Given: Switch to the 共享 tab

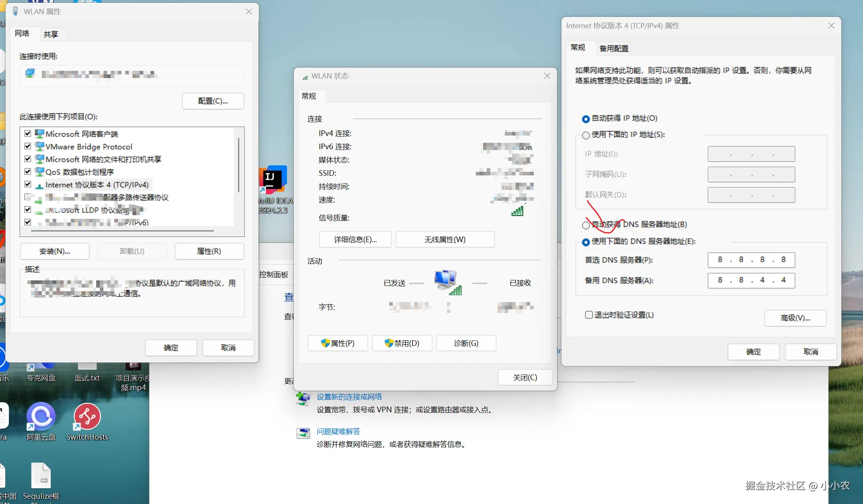Looking at the screenshot, I should point(51,35).
